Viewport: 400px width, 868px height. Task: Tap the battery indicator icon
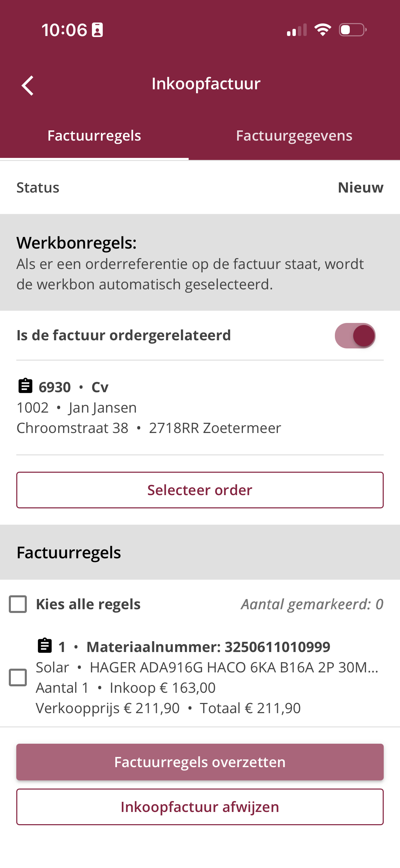(353, 30)
